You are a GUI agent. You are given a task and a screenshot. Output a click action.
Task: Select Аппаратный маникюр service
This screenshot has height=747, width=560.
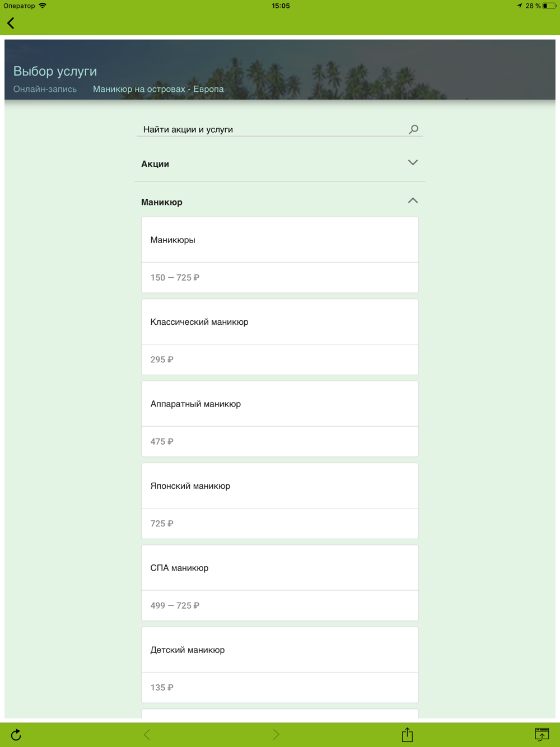279,419
